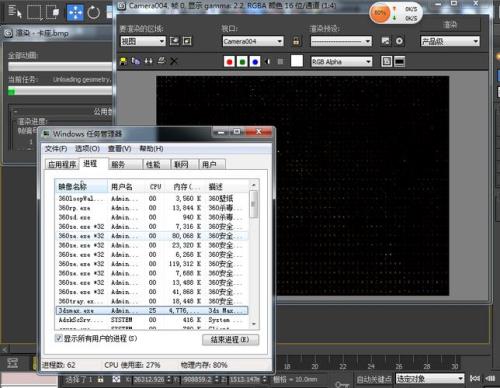Click the process list scroll down arrow

[x=254, y=324]
